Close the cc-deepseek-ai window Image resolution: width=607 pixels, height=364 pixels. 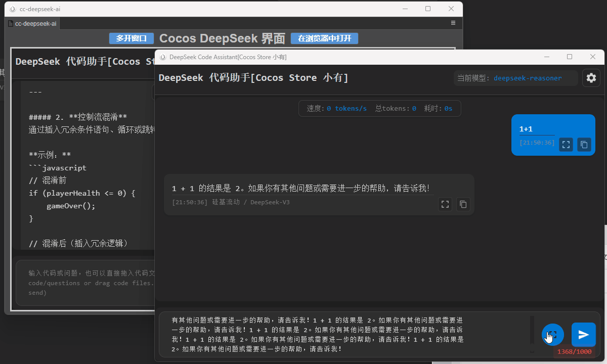[x=451, y=9]
